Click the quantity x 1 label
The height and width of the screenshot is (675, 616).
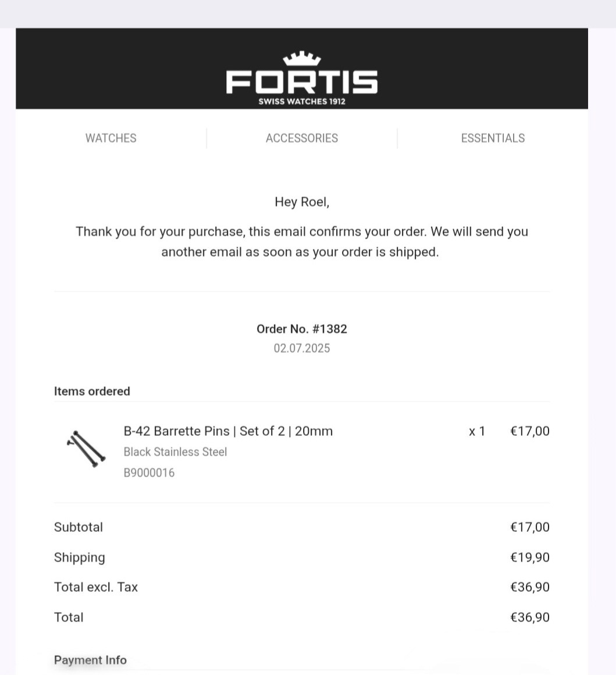477,431
